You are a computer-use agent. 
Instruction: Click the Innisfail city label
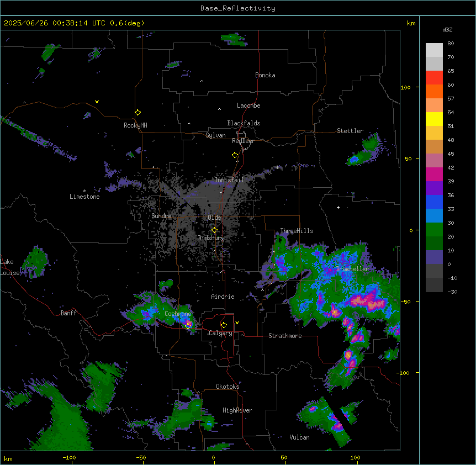point(229,180)
